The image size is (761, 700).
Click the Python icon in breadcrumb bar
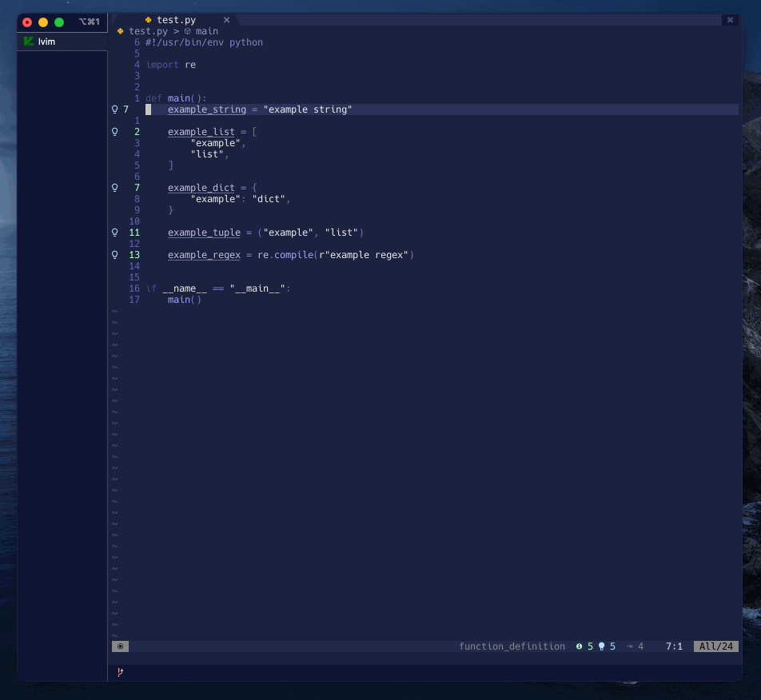click(121, 31)
